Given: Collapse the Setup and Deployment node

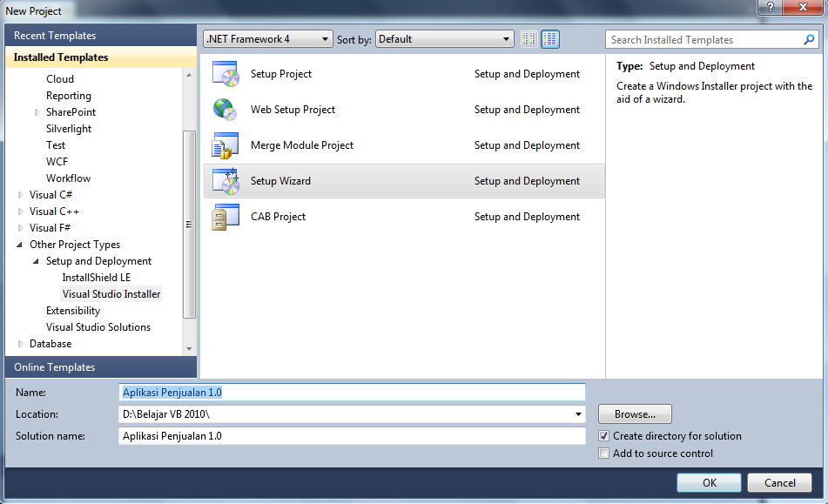Looking at the screenshot, I should (36, 261).
